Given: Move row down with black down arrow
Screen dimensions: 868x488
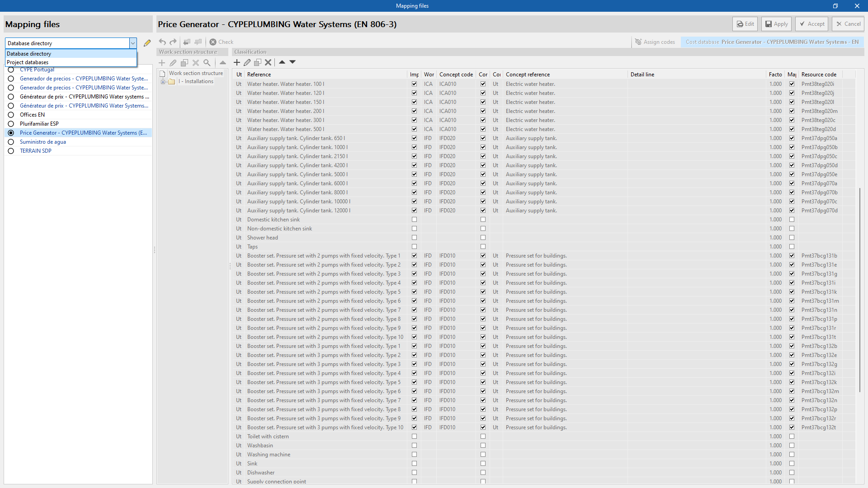Looking at the screenshot, I should pos(292,62).
